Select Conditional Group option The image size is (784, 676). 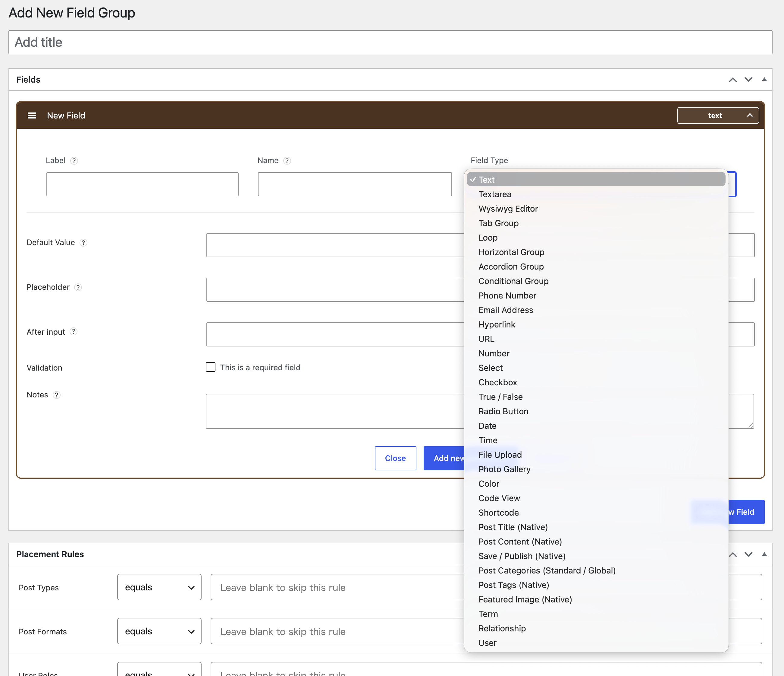point(596,281)
